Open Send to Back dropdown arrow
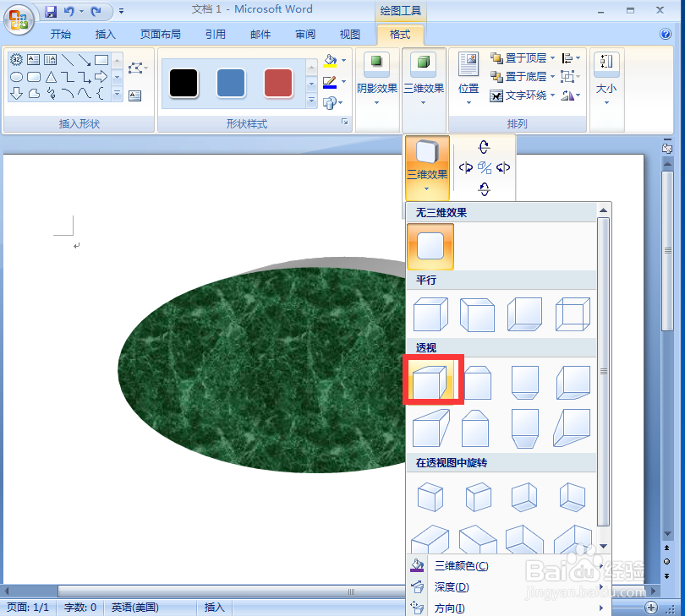This screenshot has width=685, height=616. click(552, 76)
